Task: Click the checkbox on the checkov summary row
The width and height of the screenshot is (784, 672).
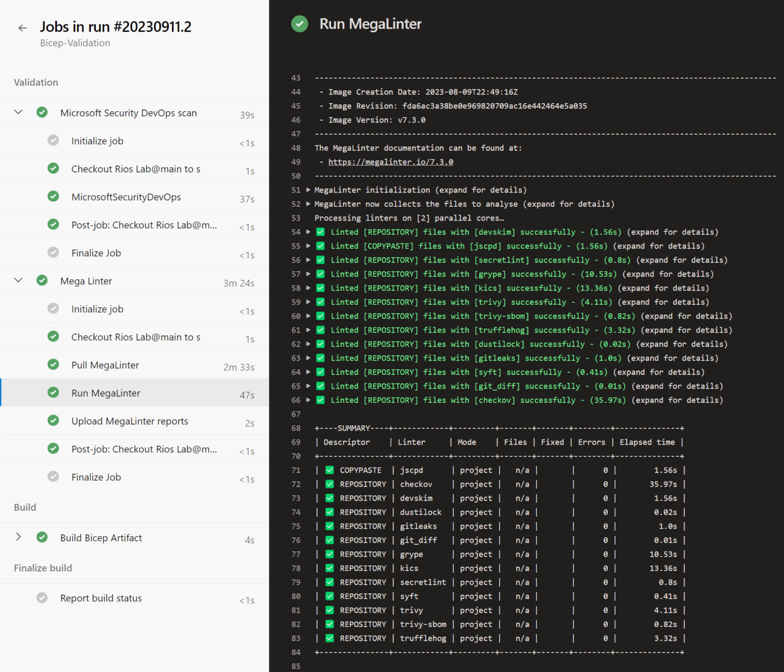Action: coord(330,484)
